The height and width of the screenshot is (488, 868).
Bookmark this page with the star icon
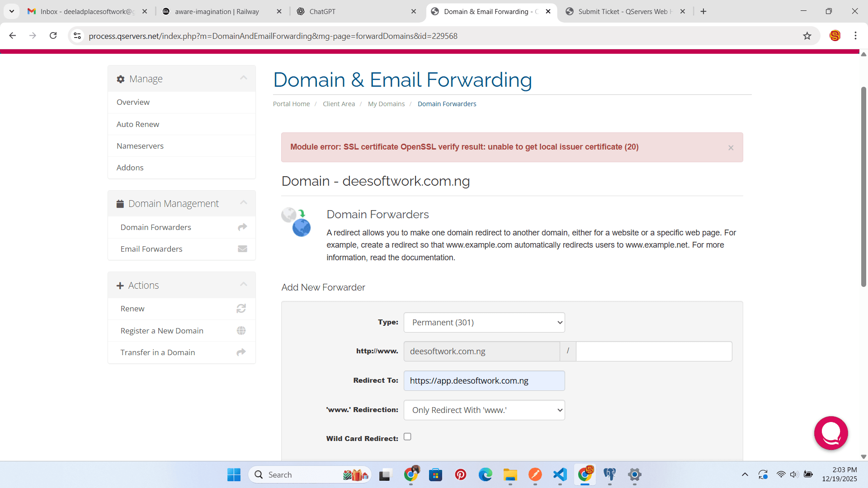[x=807, y=36]
